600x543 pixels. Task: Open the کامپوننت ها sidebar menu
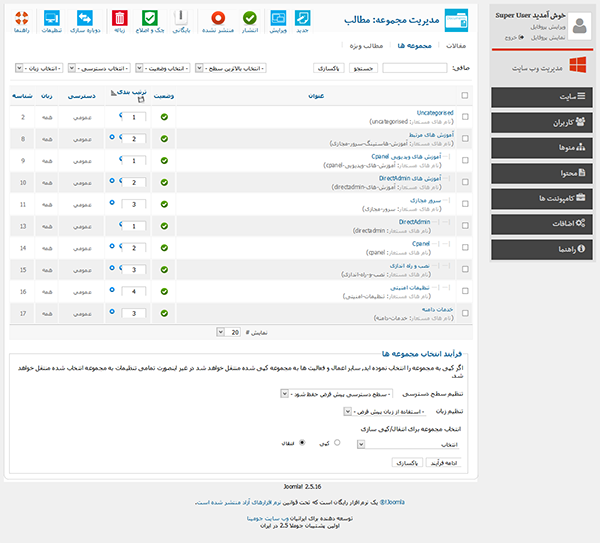tap(542, 199)
